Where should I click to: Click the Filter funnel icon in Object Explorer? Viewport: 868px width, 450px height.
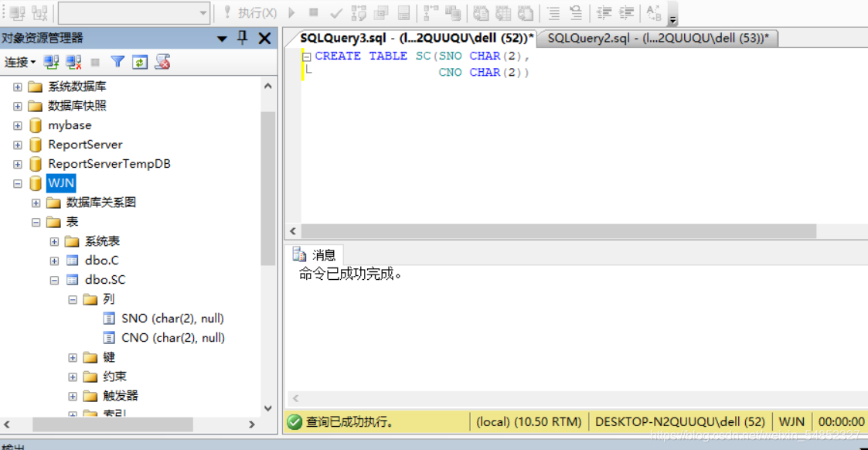pos(117,62)
